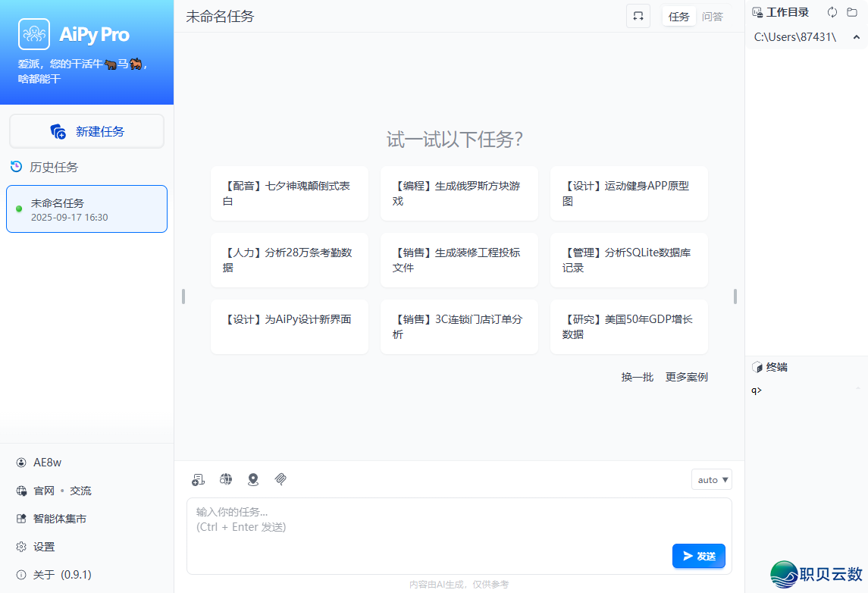
Task: Click the user account icon beside AE8w
Action: (21, 463)
